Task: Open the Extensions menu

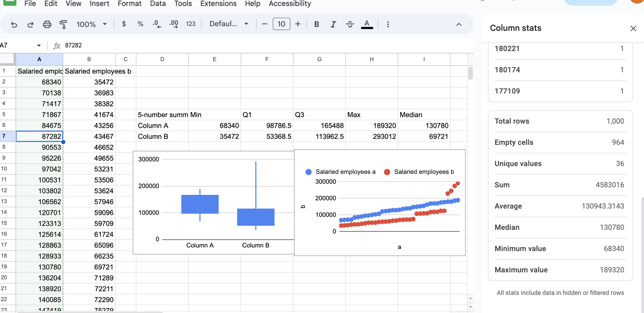Action: (x=218, y=3)
